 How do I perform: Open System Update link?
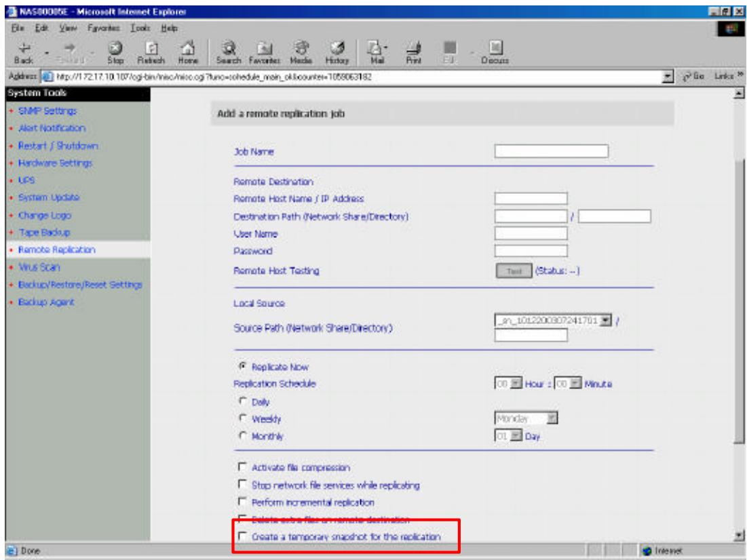pyautogui.click(x=49, y=197)
